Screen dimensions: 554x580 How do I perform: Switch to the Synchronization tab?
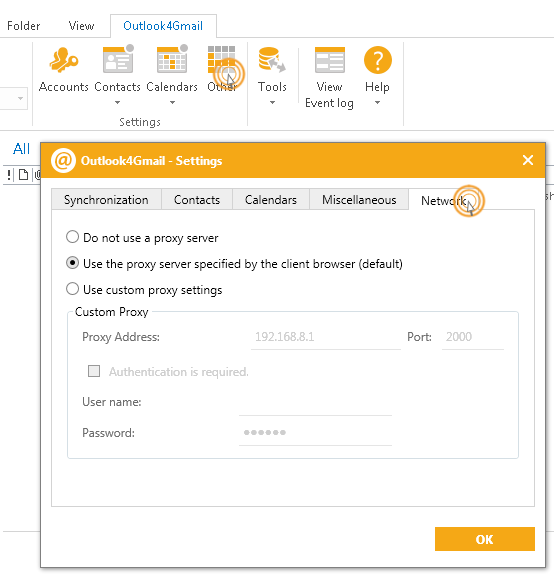[107, 200]
